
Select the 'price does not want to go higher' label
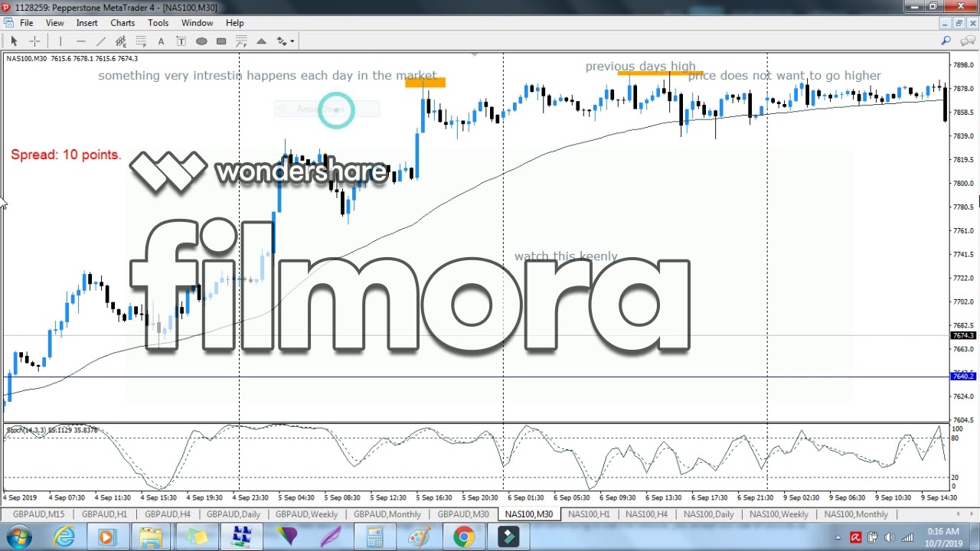pyautogui.click(x=784, y=76)
